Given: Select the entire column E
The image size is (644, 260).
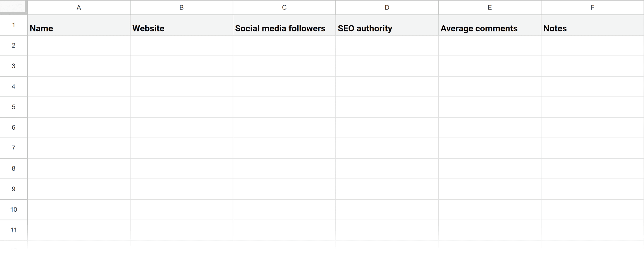Looking at the screenshot, I should (x=489, y=7).
